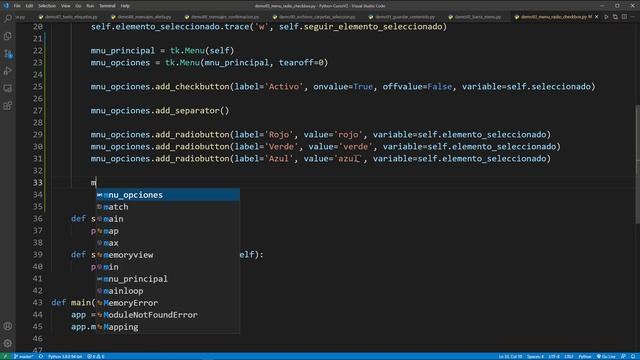
Task: Open the Remote Explorer view icon
Action: [x=8, y=88]
